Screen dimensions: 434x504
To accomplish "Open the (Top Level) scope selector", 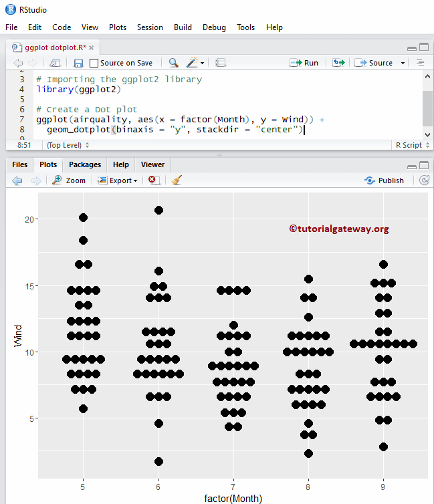I will [x=68, y=145].
